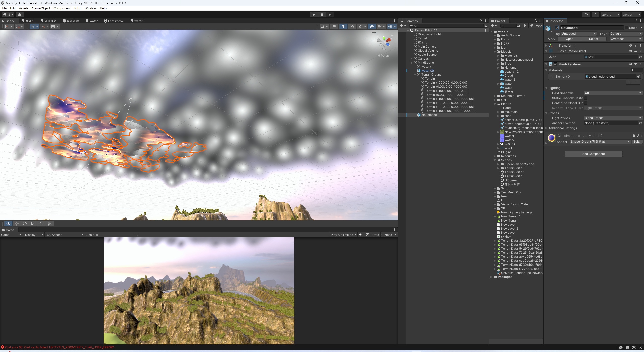This screenshot has width=644, height=352.
Task: Select the Rotate tool in scene overlay
Action: 25,224
